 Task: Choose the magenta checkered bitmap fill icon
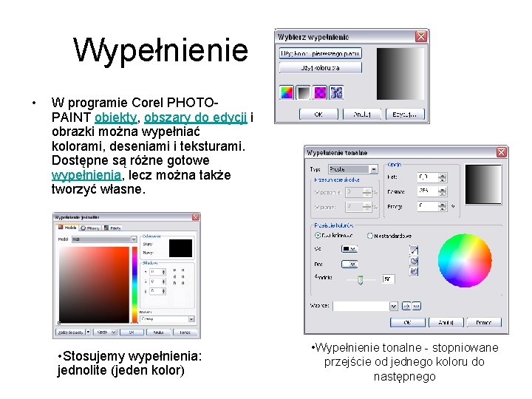click(320, 92)
